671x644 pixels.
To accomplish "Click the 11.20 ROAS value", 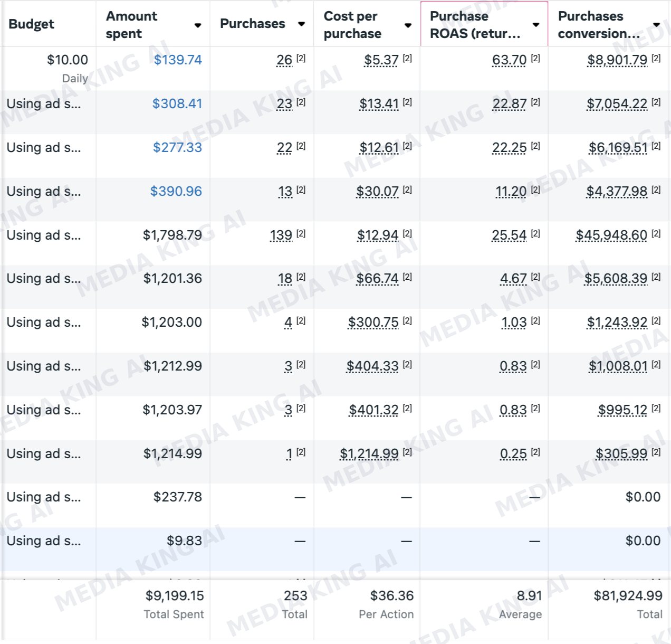I will (x=511, y=192).
